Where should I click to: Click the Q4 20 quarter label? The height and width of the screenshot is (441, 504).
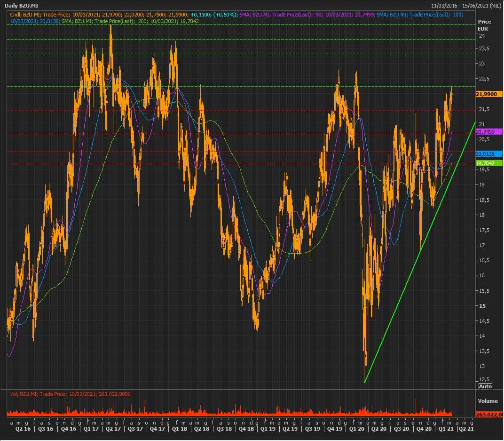point(424,429)
